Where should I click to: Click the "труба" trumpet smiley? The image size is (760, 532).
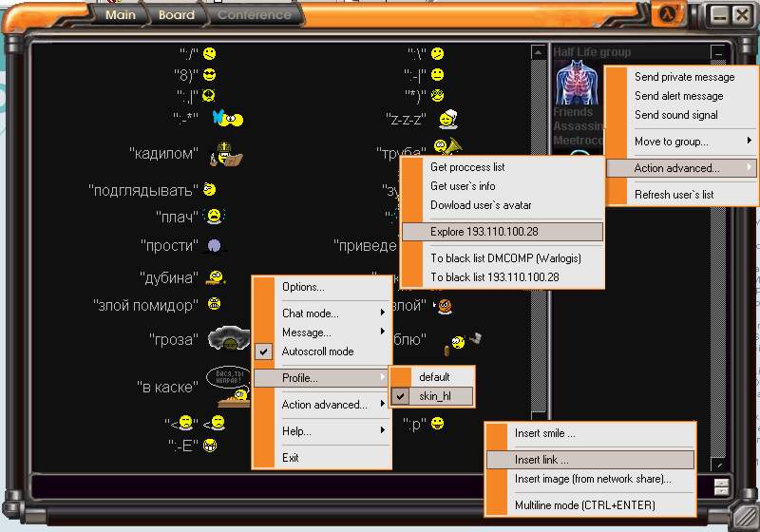tap(446, 148)
